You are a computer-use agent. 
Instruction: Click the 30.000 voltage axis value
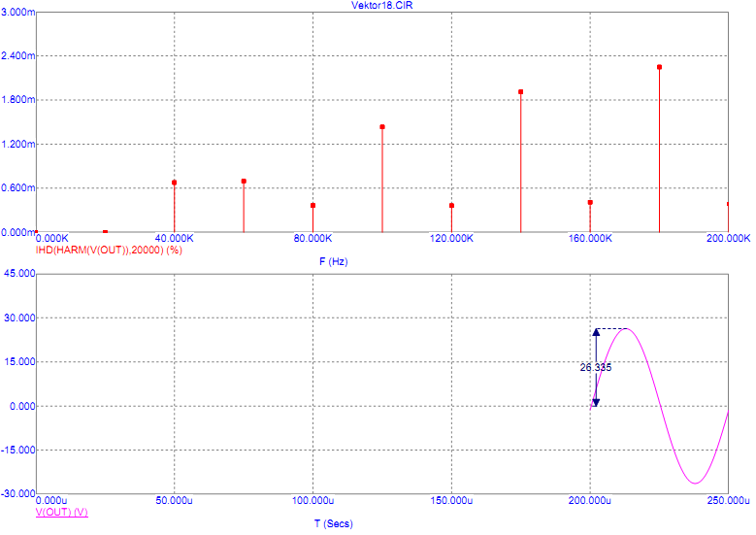(x=19, y=318)
